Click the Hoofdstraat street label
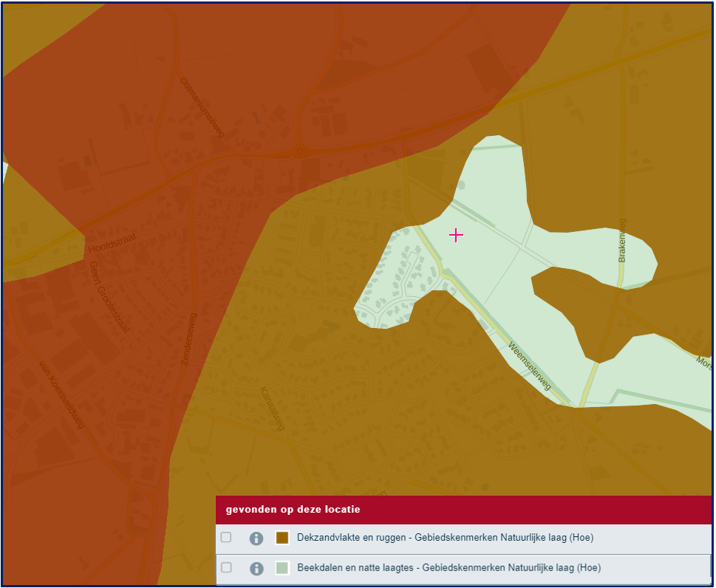The image size is (716, 588). tap(112, 243)
